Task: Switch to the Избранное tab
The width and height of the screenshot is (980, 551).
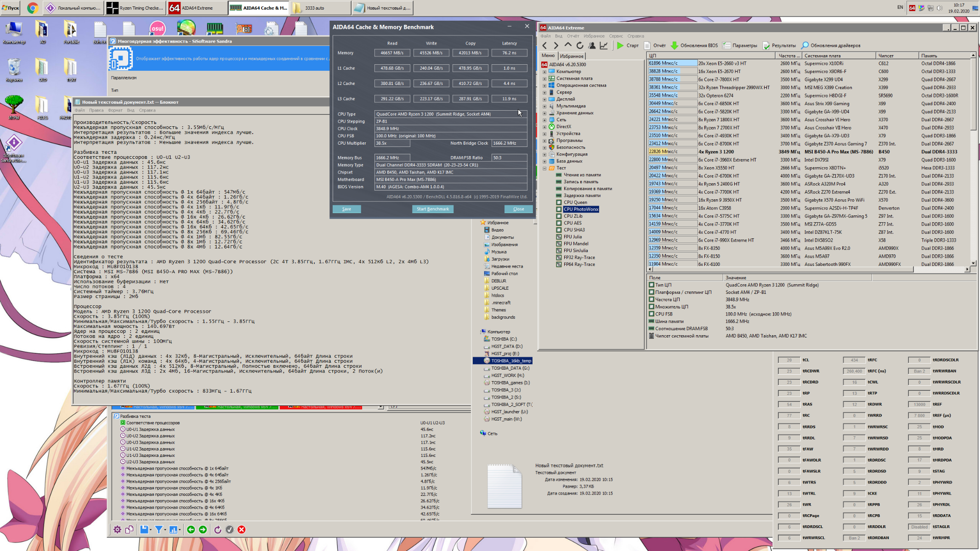Action: click(x=572, y=56)
